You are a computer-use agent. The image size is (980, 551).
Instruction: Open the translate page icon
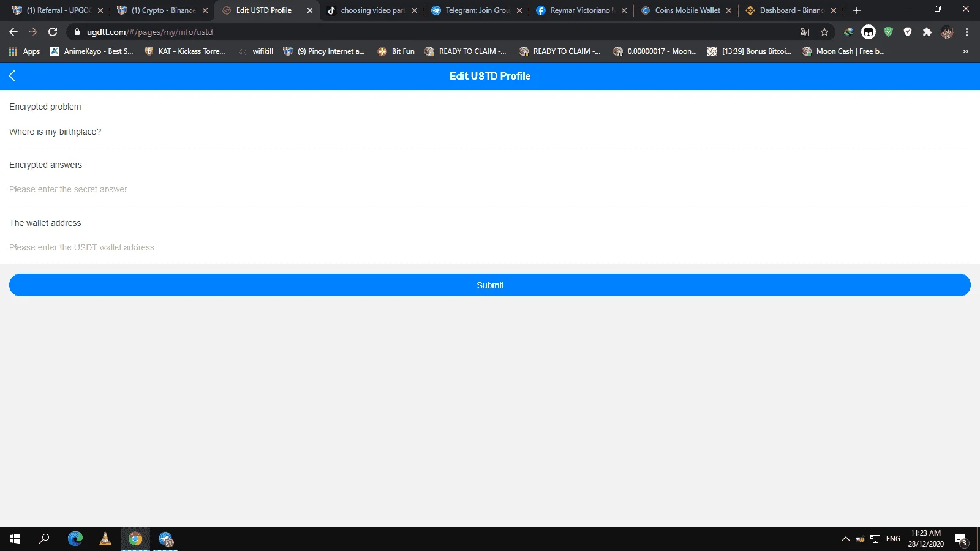[805, 32]
